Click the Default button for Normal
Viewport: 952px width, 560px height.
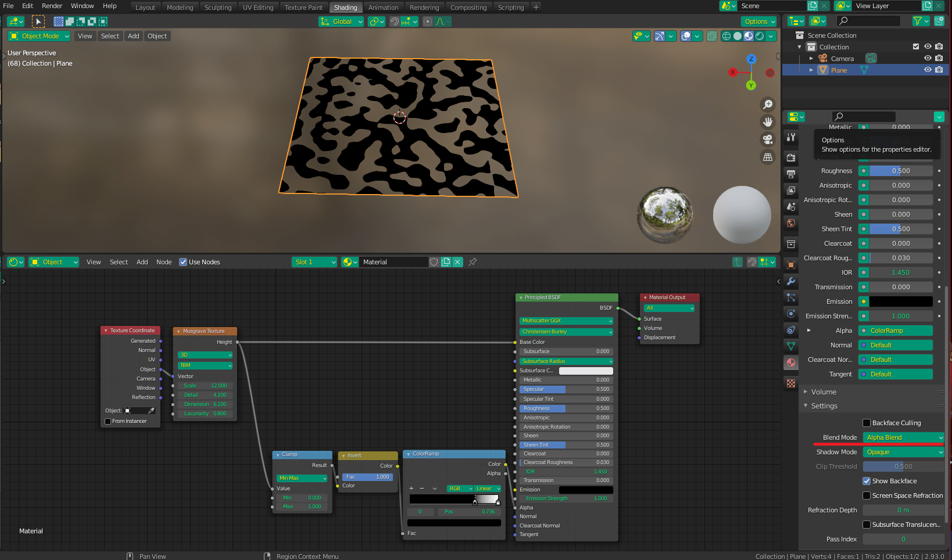(x=895, y=344)
